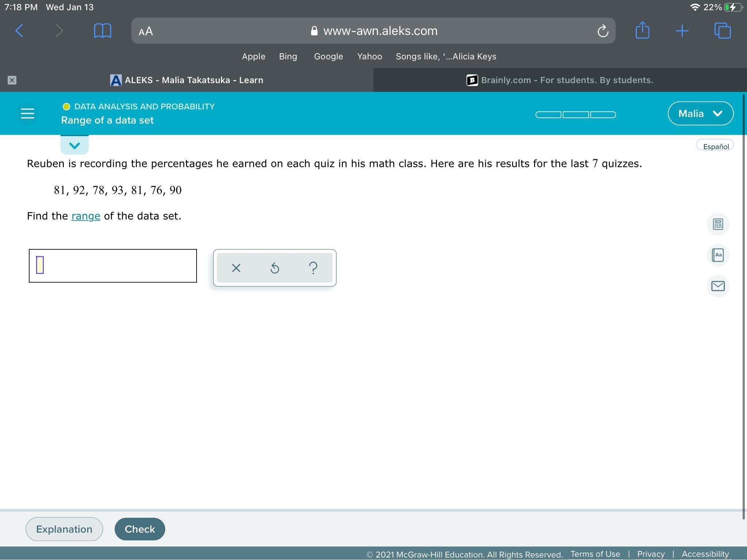Switch language with Español button
The image size is (747, 560).
click(715, 146)
